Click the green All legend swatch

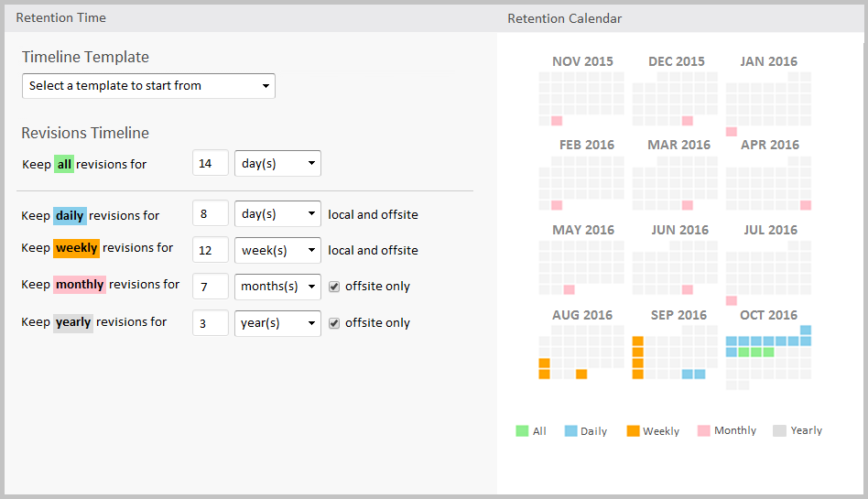[x=522, y=430]
